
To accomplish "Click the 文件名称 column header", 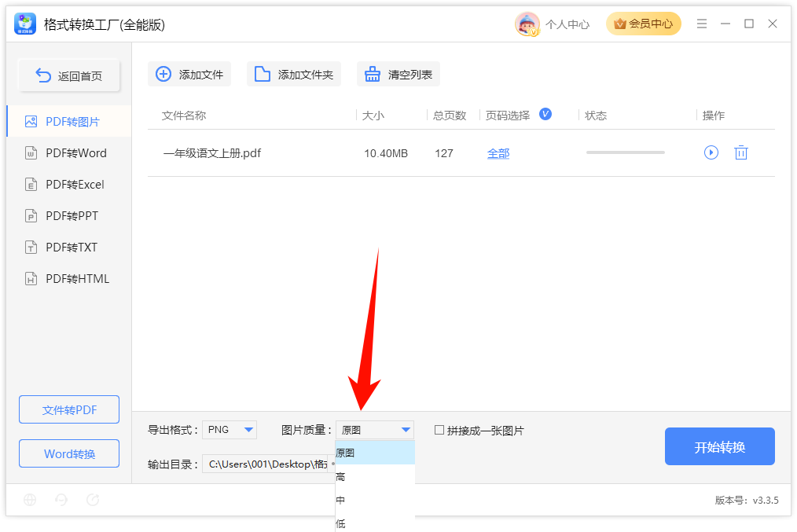I will (x=184, y=116).
